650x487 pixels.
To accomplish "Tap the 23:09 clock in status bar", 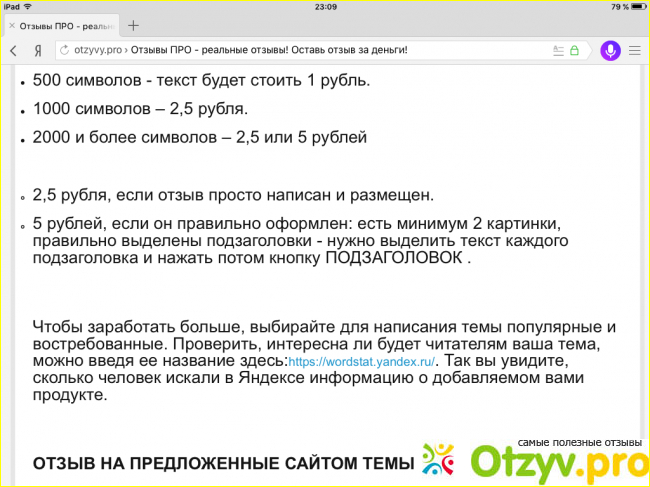I will point(325,6).
